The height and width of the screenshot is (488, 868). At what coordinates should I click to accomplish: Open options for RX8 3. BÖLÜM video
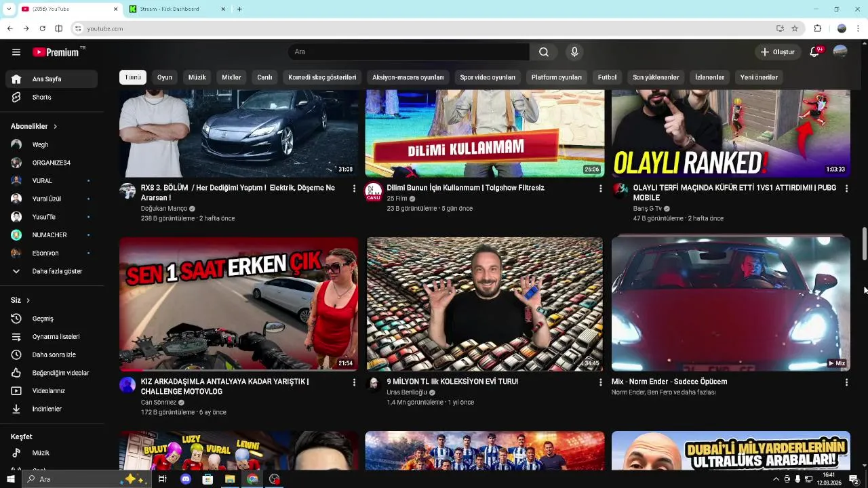point(354,188)
